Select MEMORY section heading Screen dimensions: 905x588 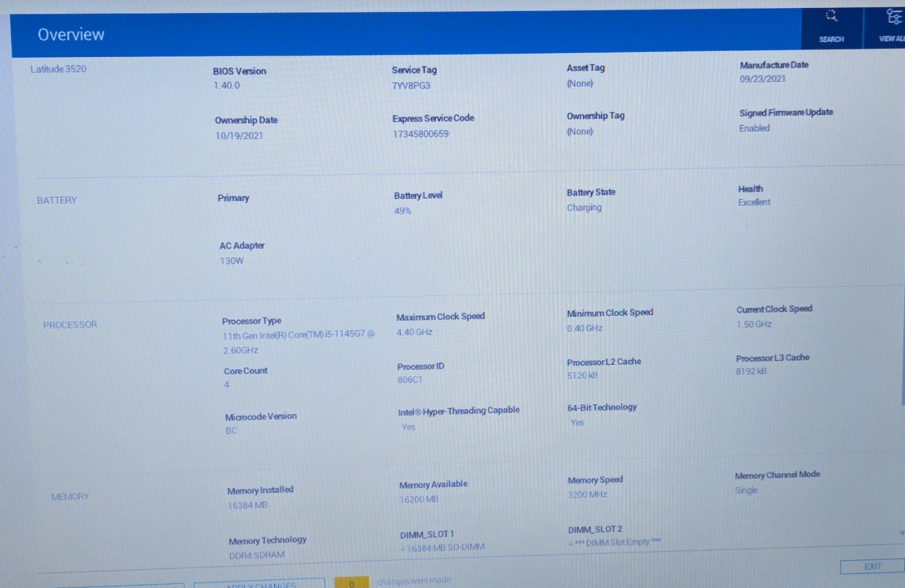[70, 496]
